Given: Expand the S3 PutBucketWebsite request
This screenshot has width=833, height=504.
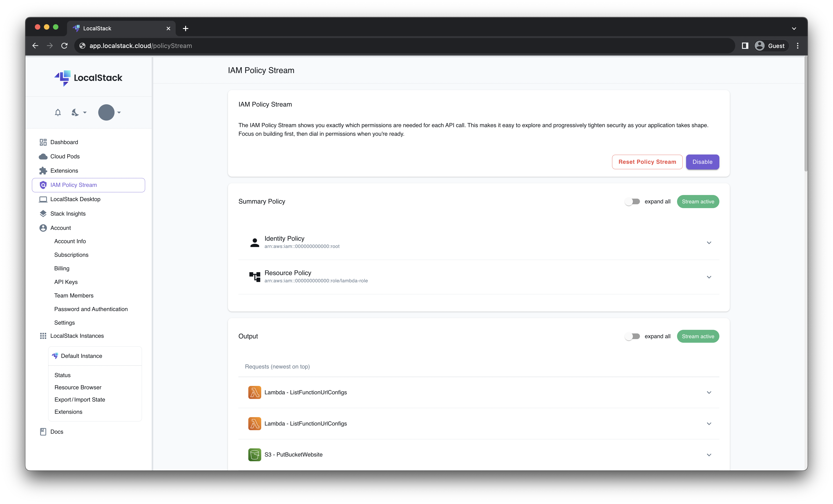Looking at the screenshot, I should (x=709, y=454).
